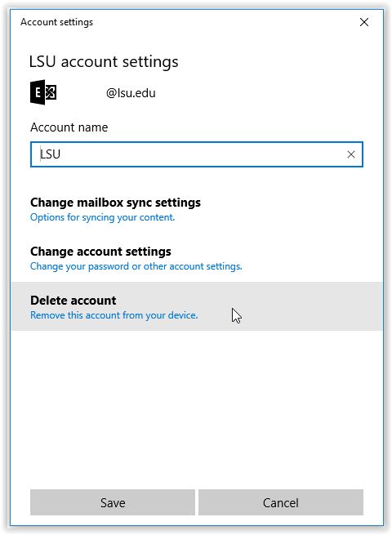The width and height of the screenshot is (392, 535).
Task: Click the 'LSU account settings' heading
Action: point(104,62)
